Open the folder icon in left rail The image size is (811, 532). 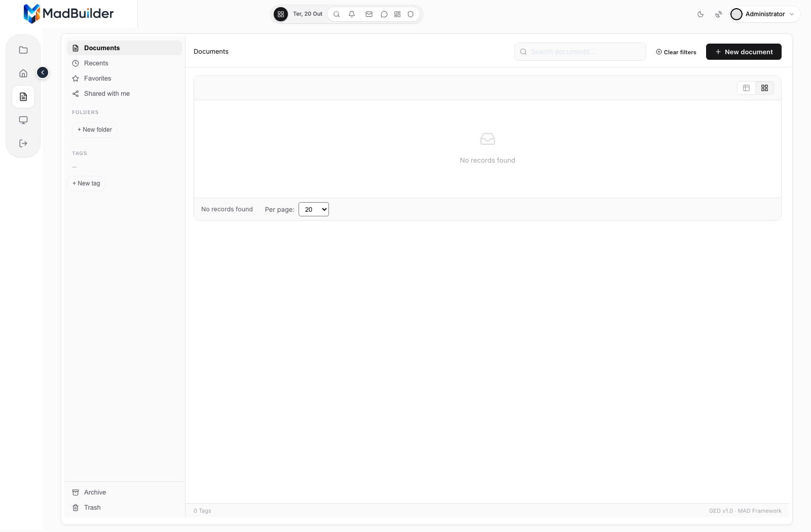[x=23, y=50]
